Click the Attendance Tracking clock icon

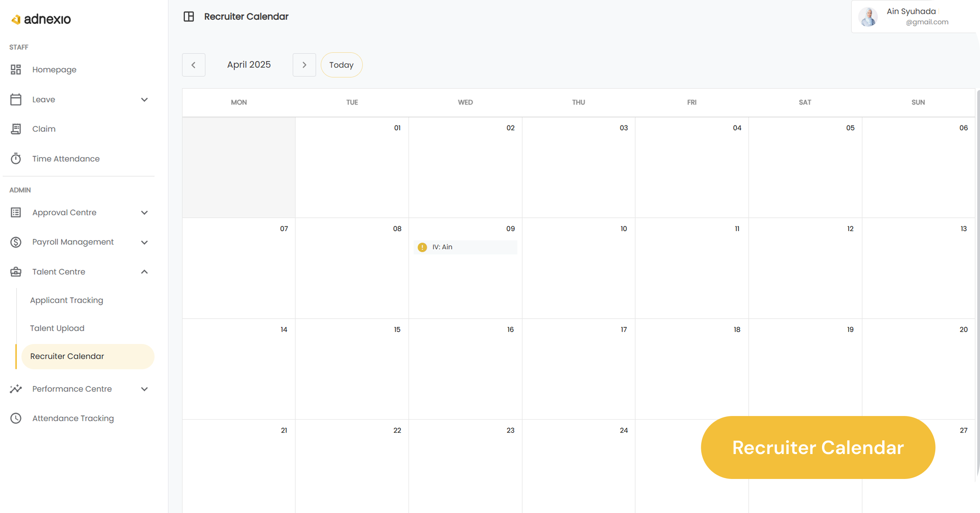pyautogui.click(x=16, y=418)
